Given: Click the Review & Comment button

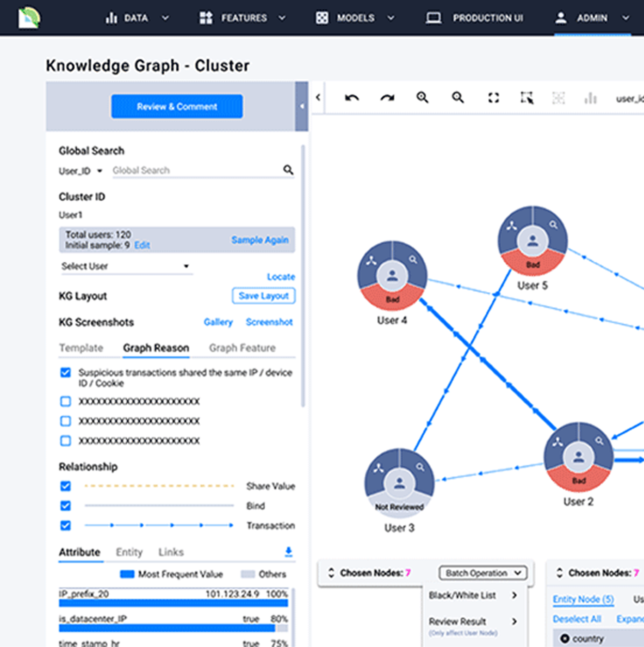Looking at the screenshot, I should pos(177,106).
